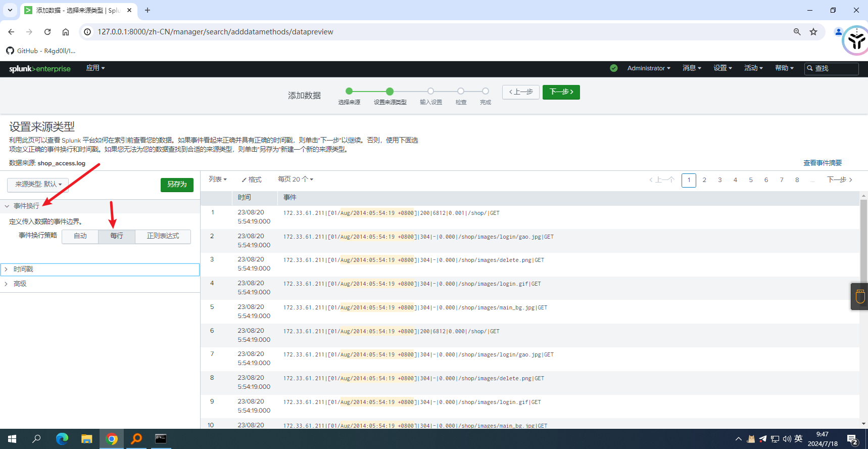This screenshot has width=868, height=449.
Task: Select the Auto event break policy
Action: click(80, 236)
